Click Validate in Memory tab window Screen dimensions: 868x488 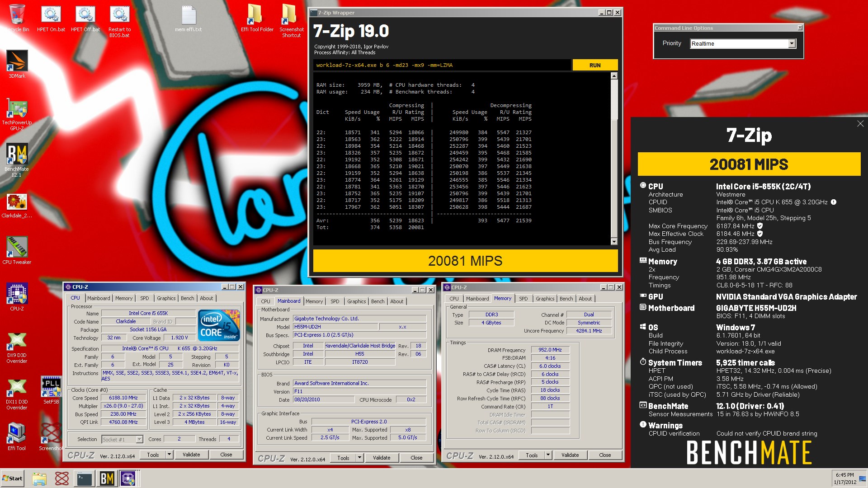(x=570, y=455)
